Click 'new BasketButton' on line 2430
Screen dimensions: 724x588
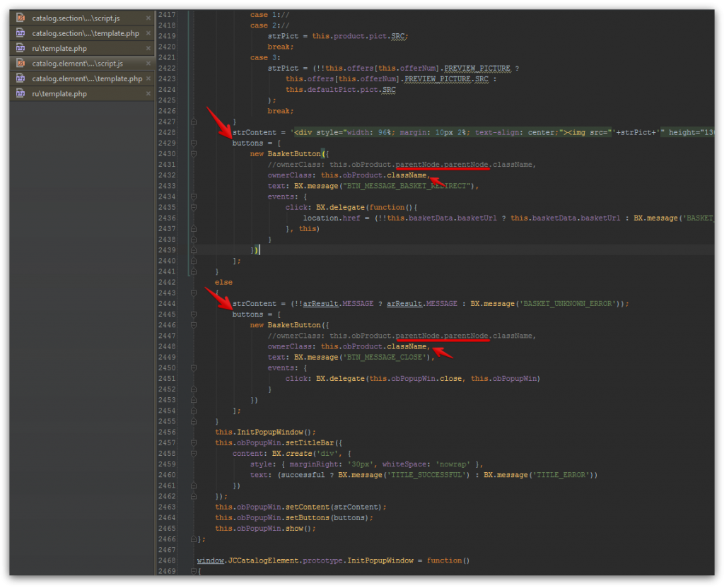286,153
